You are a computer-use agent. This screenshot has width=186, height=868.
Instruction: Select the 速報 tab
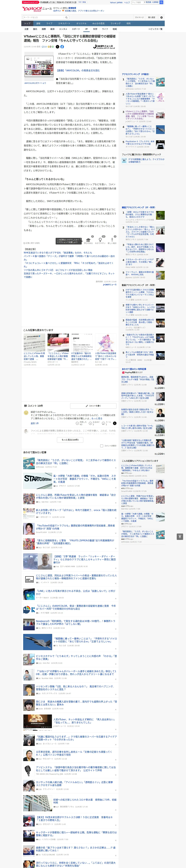[38, 24]
